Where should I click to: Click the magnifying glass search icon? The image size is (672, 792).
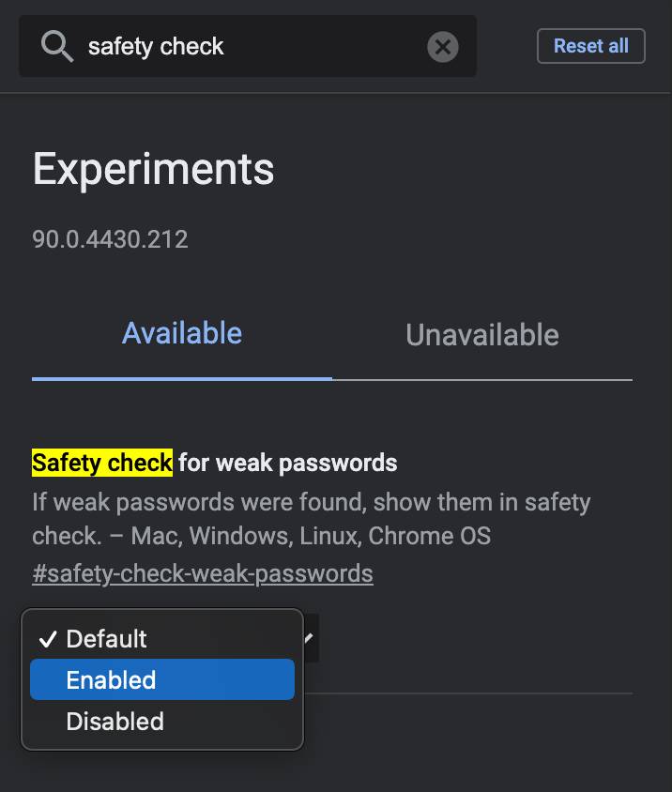tap(57, 46)
